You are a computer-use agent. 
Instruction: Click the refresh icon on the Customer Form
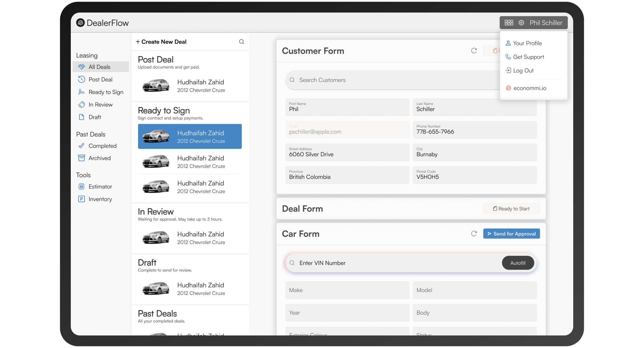tap(474, 50)
